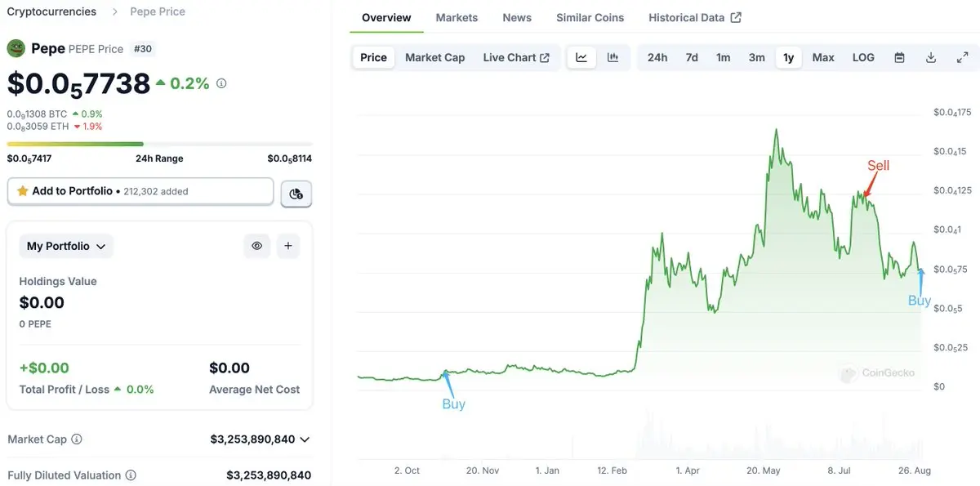Viewport: 980px width, 486px height.
Task: Open the Historical Data tab
Action: point(695,17)
